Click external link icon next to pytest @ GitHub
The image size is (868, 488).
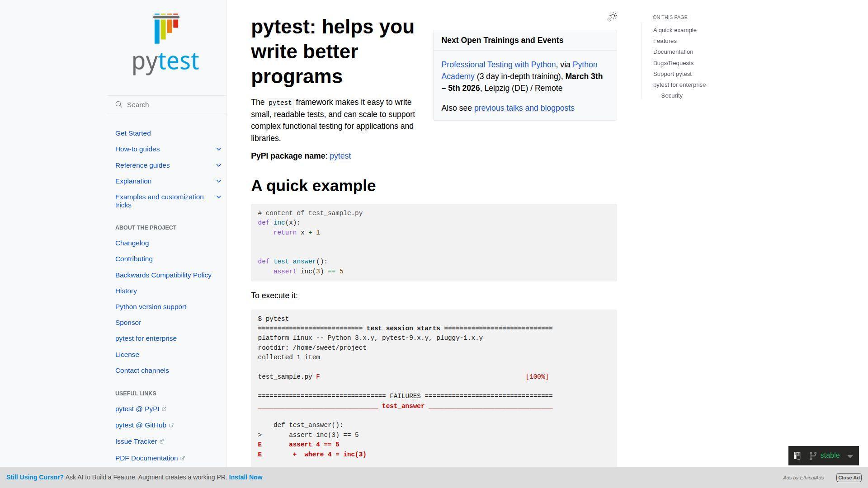tap(171, 425)
